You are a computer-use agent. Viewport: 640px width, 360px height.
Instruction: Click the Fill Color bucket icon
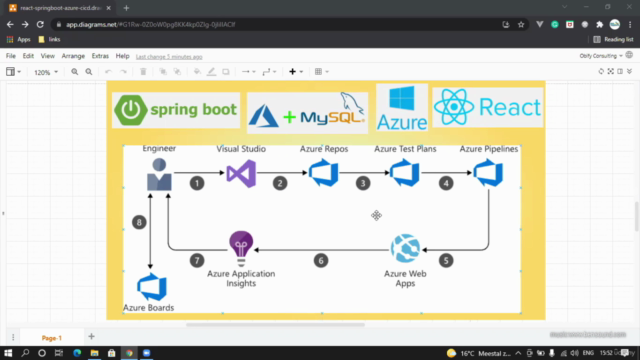(197, 72)
